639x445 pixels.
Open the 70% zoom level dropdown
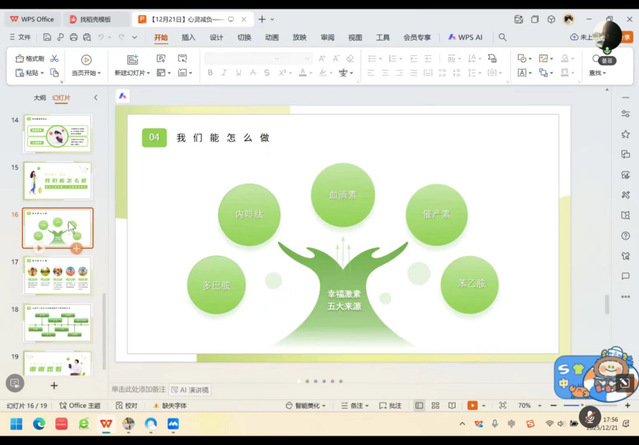(528, 406)
